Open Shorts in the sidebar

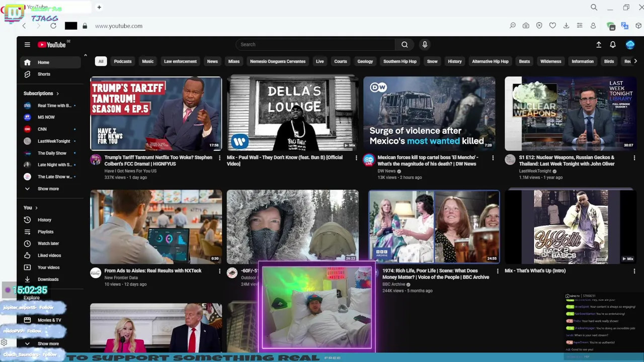click(50, 74)
